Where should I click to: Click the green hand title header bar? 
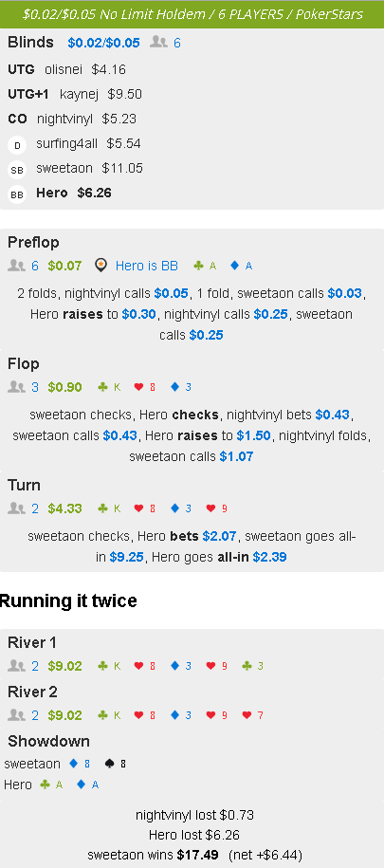point(192,14)
